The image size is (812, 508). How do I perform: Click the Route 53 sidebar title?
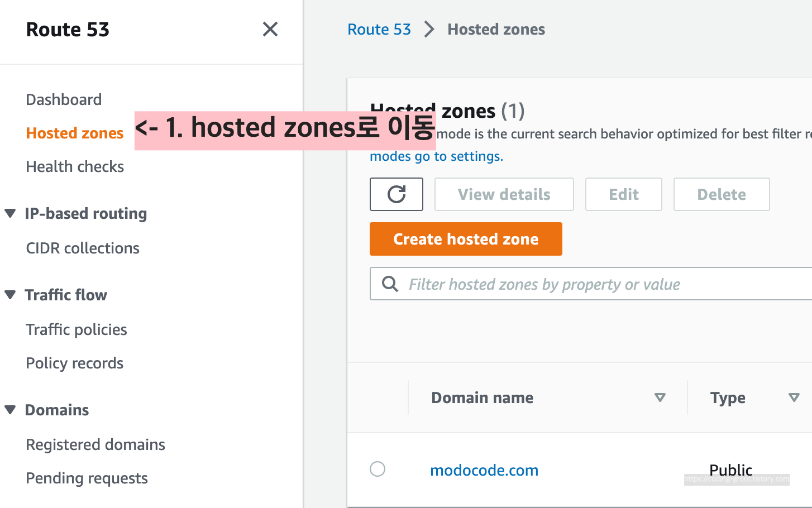(x=68, y=29)
